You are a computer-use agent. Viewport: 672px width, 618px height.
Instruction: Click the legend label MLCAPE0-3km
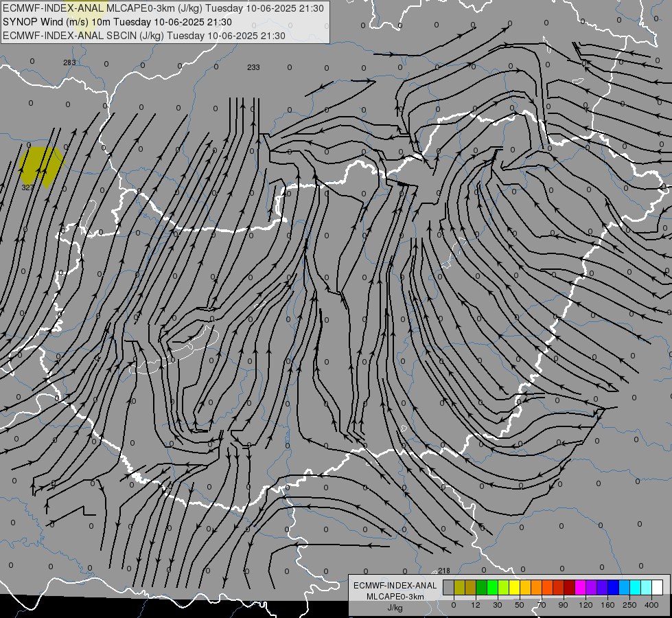(395, 597)
